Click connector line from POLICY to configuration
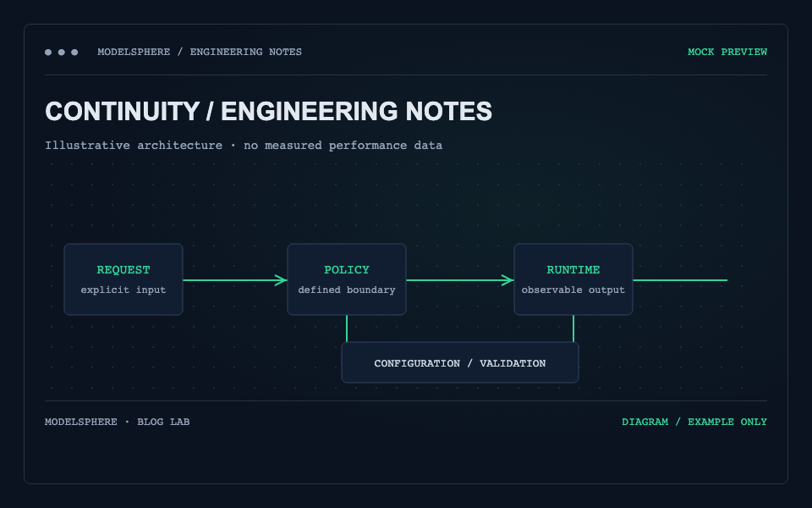812x508 pixels. 347,329
